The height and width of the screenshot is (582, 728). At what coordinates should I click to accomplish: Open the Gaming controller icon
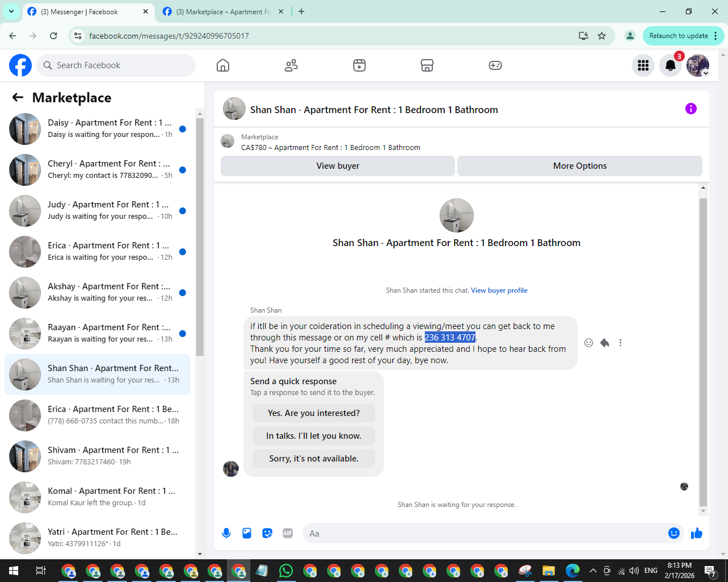click(x=495, y=65)
